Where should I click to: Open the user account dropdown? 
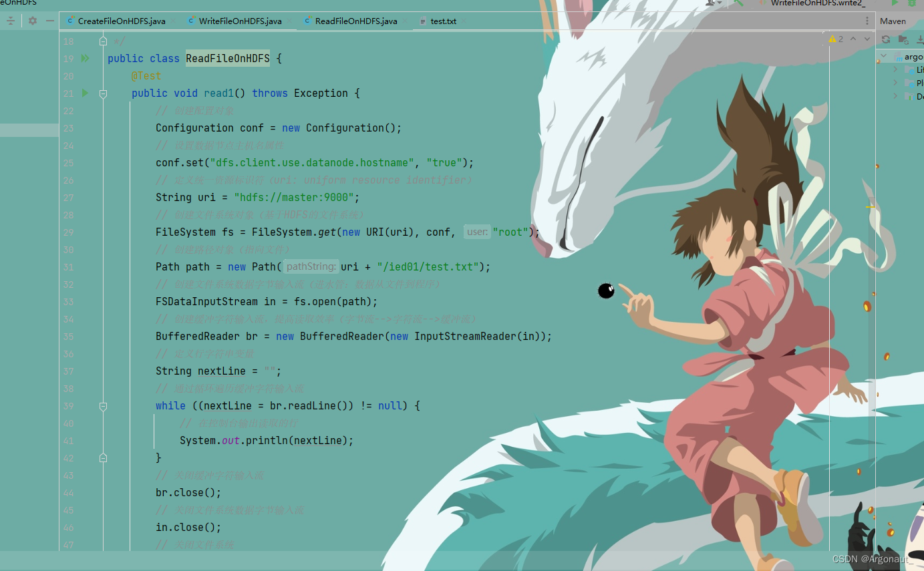click(714, 3)
